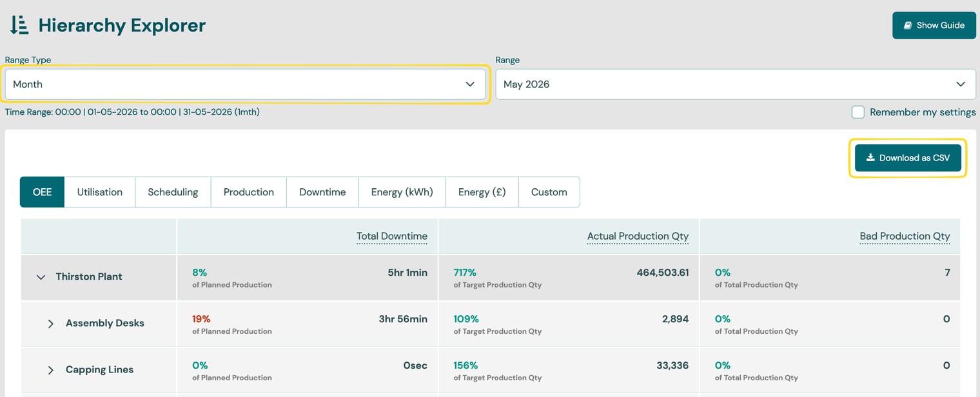The width and height of the screenshot is (980, 397).
Task: Switch to the Energy (kWh) tab
Action: tap(402, 192)
